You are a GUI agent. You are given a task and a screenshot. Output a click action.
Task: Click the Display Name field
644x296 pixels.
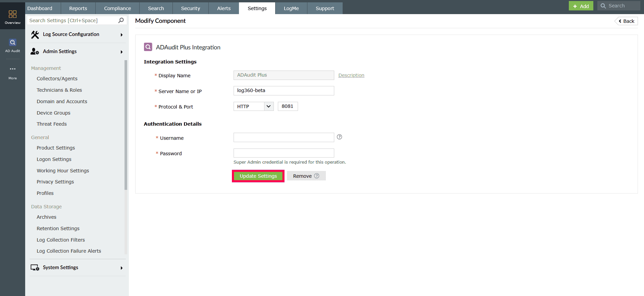pyautogui.click(x=284, y=75)
